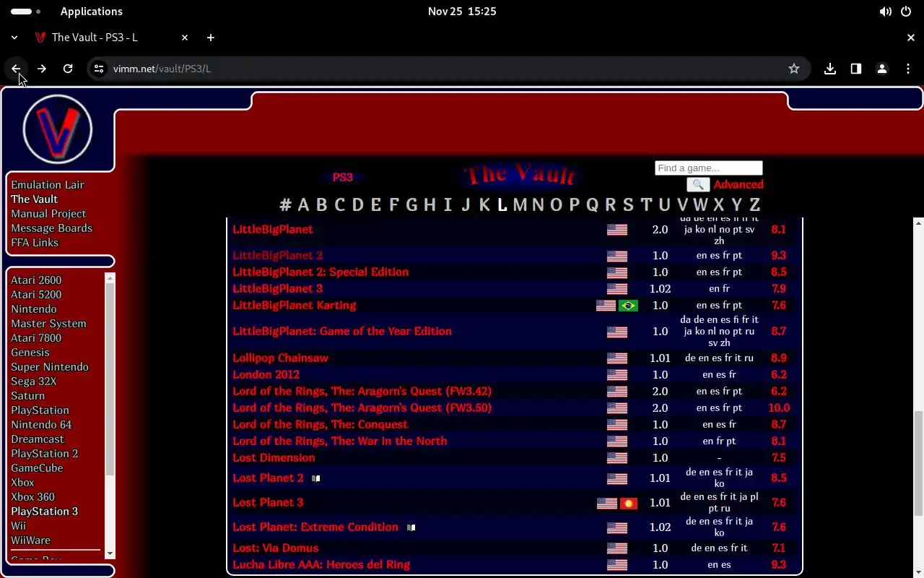The image size is (924, 578).
Task: Click the 10.0 rating for Aragorn's Quest (FW3.50)
Action: [x=779, y=408]
